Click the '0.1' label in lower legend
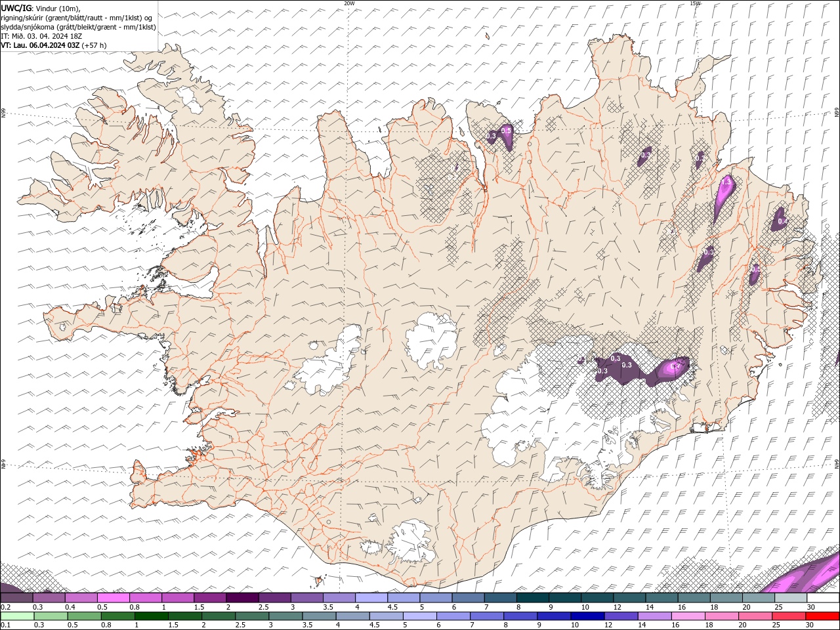This screenshot has height=630, width=840. pos(5,625)
